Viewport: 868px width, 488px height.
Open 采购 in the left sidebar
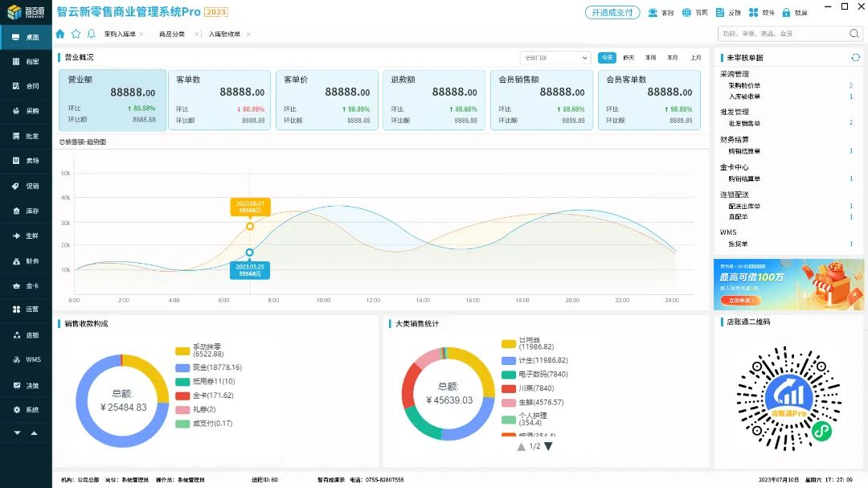(26, 111)
